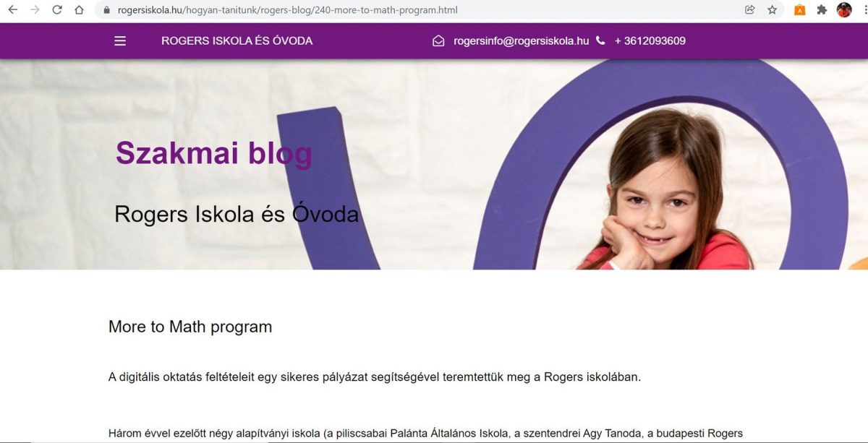Viewport: 868px width, 443px height.
Task: Reload the page with refresh icon
Action: (57, 10)
